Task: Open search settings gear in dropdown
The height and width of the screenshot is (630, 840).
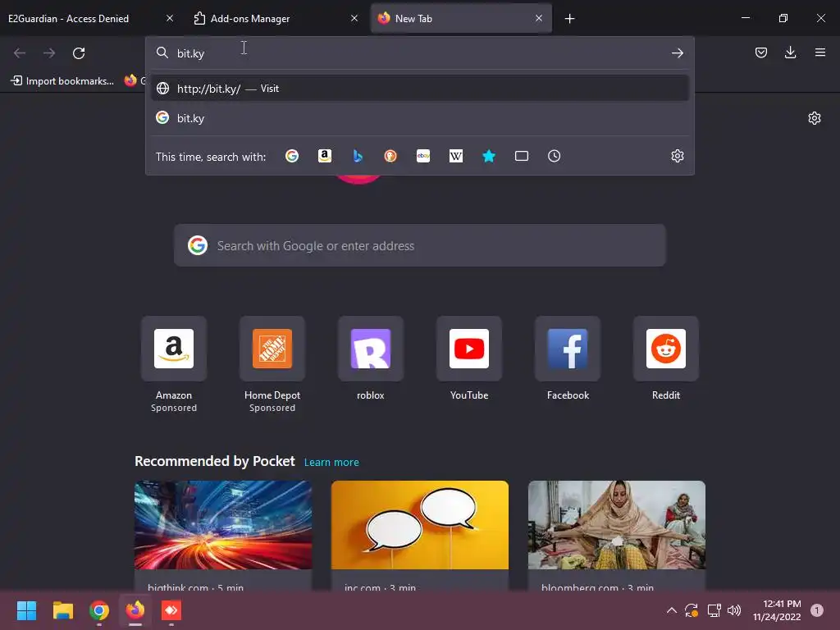Action: pos(677,156)
